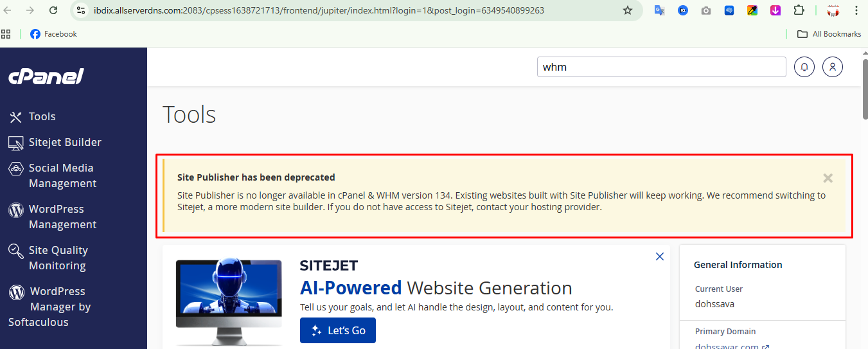Open WordPress Manager by Softaculous

click(60, 307)
